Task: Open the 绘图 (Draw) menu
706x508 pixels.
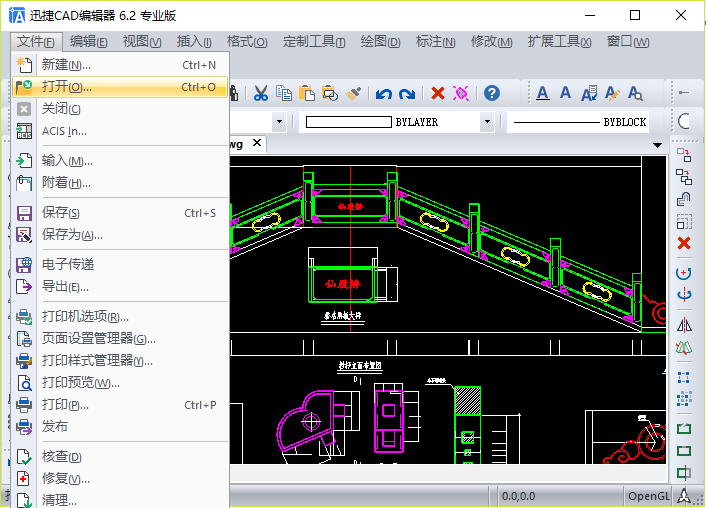Action: point(380,42)
